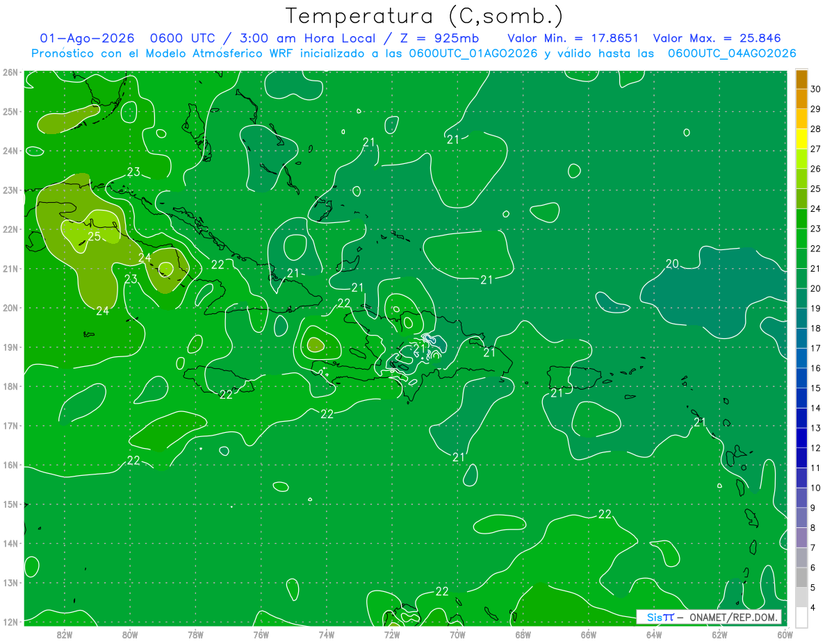Click the "20" contour label on the map
The width and height of the screenshot is (834, 644).
tap(672, 263)
